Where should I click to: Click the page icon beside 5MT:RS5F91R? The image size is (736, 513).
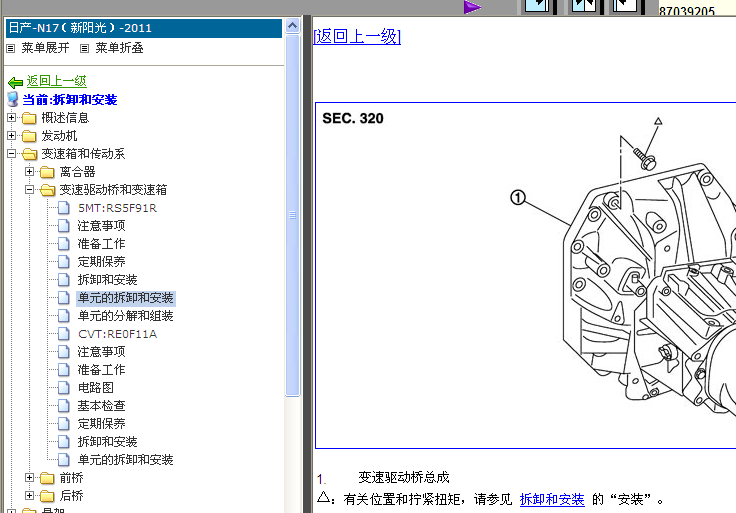point(64,208)
